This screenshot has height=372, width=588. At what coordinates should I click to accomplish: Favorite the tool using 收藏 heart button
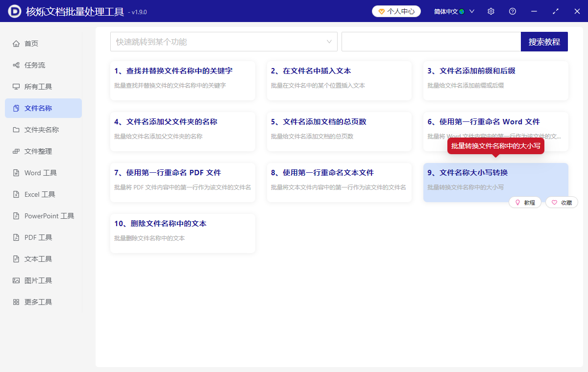tap(562, 203)
